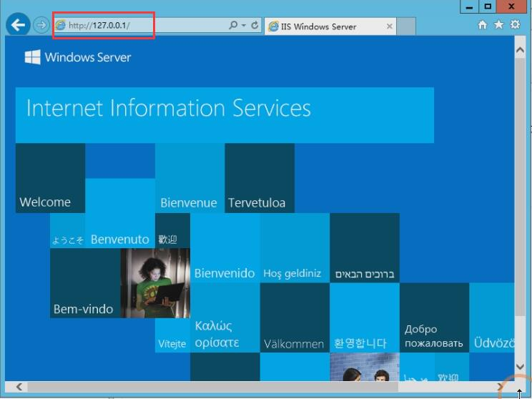The width and height of the screenshot is (532, 399).
Task: Open a new tab with the blank tab button
Action: click(x=406, y=26)
